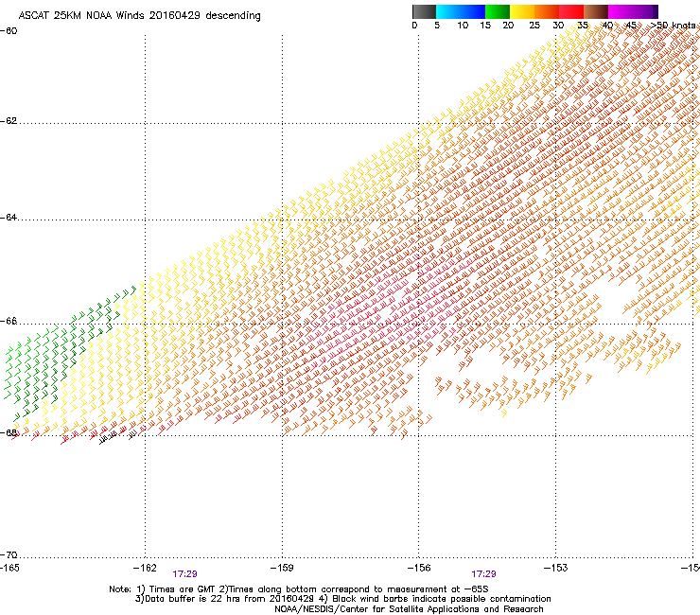Viewport: 700px width, 615px height.
Task: Click the legend label "15"
Action: (485, 26)
